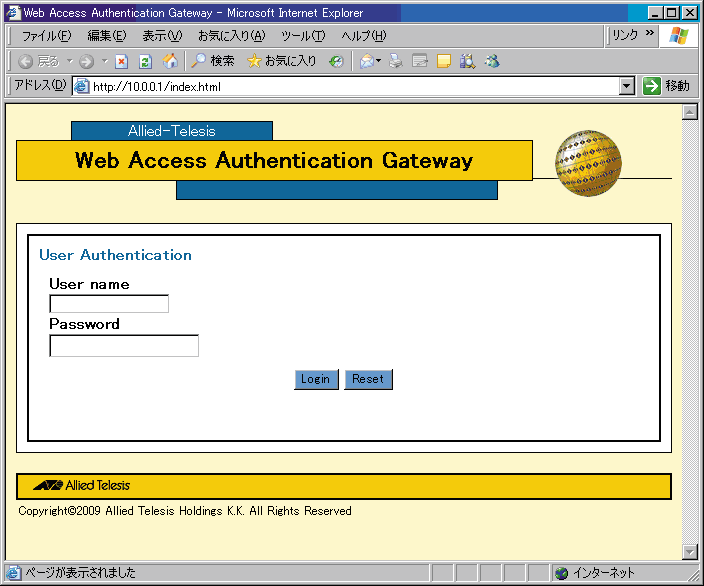Maximize the Internet Explorer window
This screenshot has width=704, height=586.
point(671,13)
